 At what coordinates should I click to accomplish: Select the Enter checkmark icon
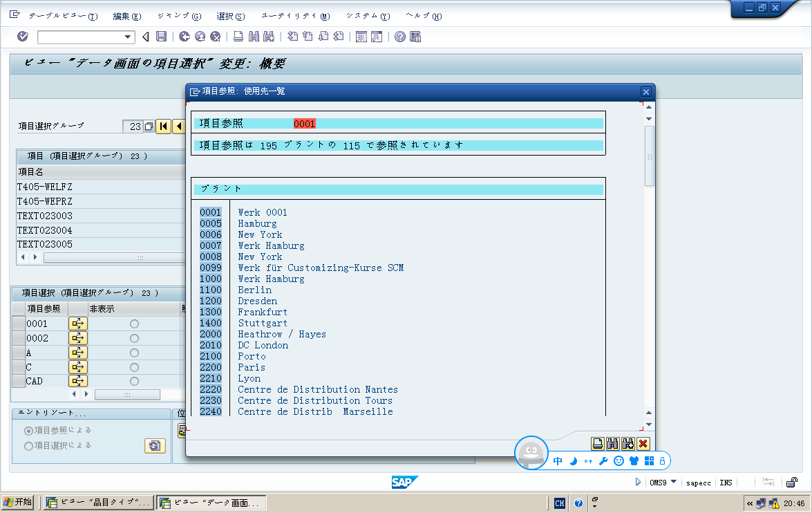click(22, 37)
